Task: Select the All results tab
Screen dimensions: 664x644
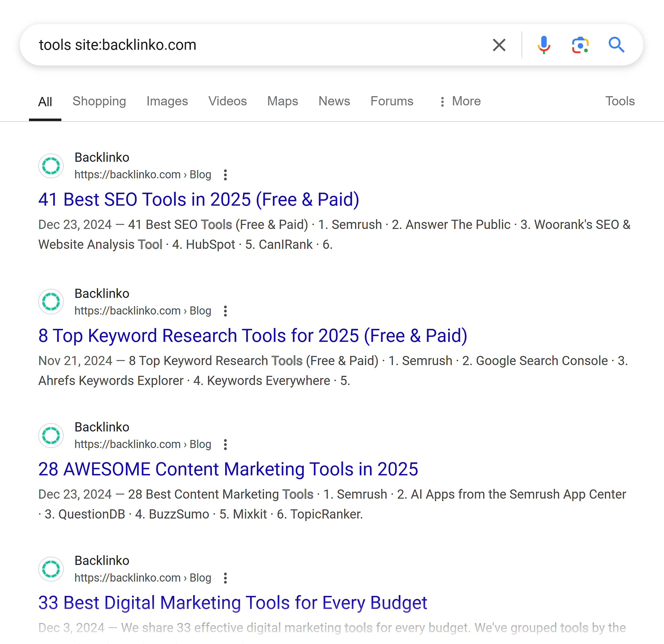Action: click(x=45, y=102)
